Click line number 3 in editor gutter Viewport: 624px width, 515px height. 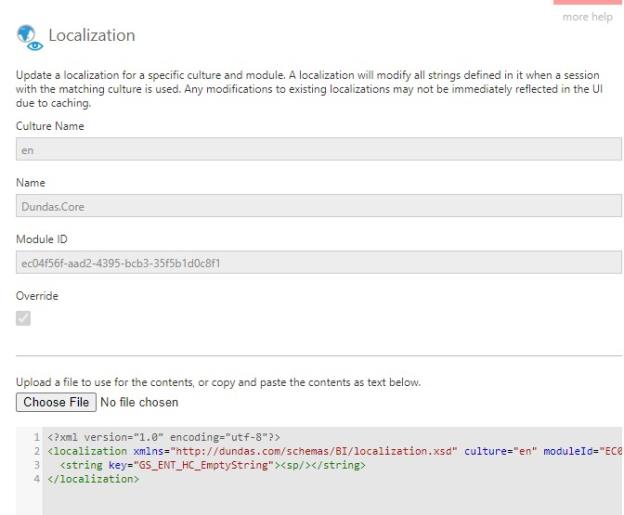pos(36,465)
